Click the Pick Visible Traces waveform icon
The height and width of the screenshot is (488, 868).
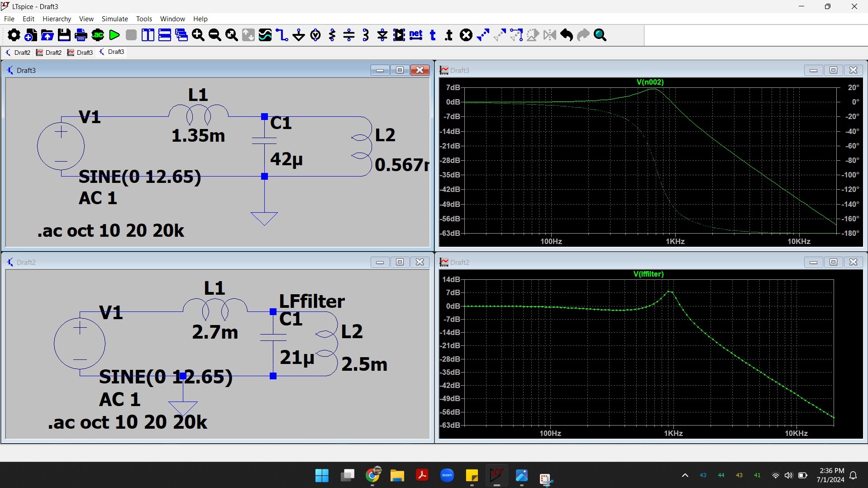[265, 35]
